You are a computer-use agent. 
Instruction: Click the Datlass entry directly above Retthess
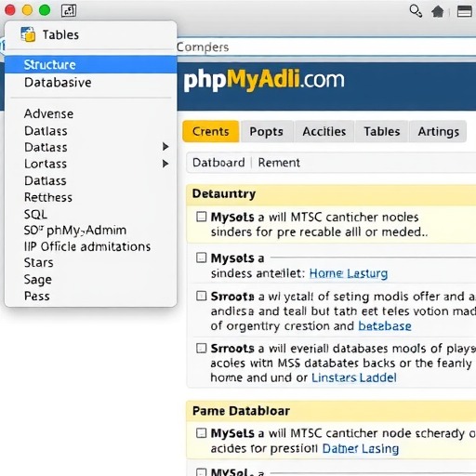pyautogui.click(x=46, y=180)
